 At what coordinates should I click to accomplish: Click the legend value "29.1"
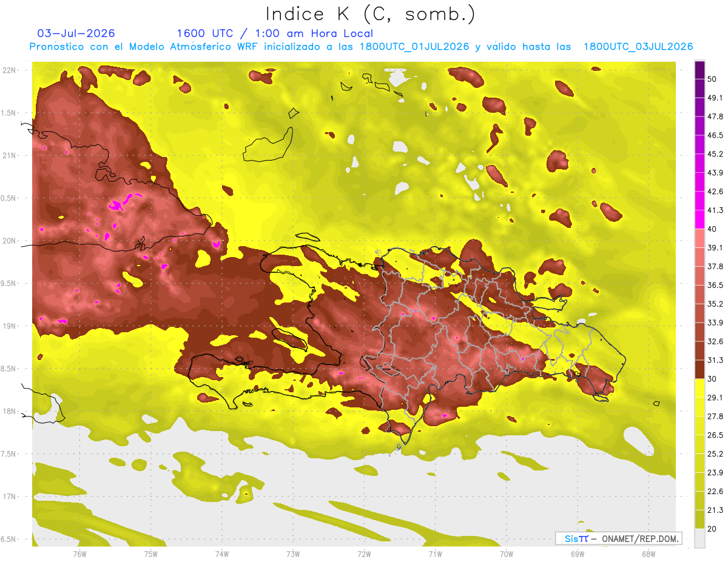[715, 398]
